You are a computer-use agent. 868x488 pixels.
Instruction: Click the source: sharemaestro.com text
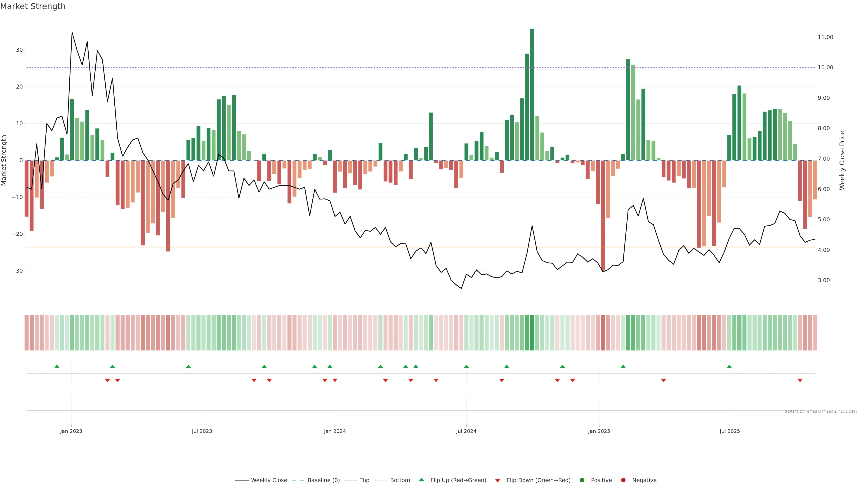821,411
